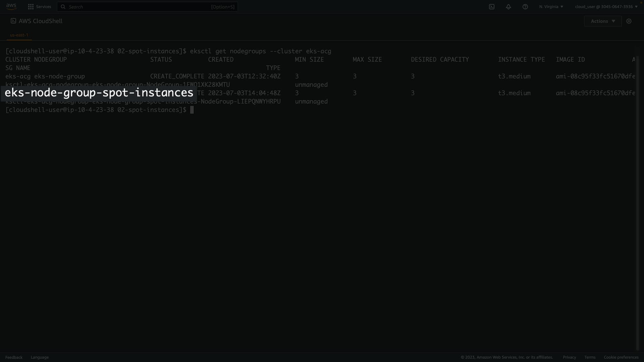Click the Services menu label
Image resolution: width=644 pixels, height=362 pixels.
(x=44, y=7)
